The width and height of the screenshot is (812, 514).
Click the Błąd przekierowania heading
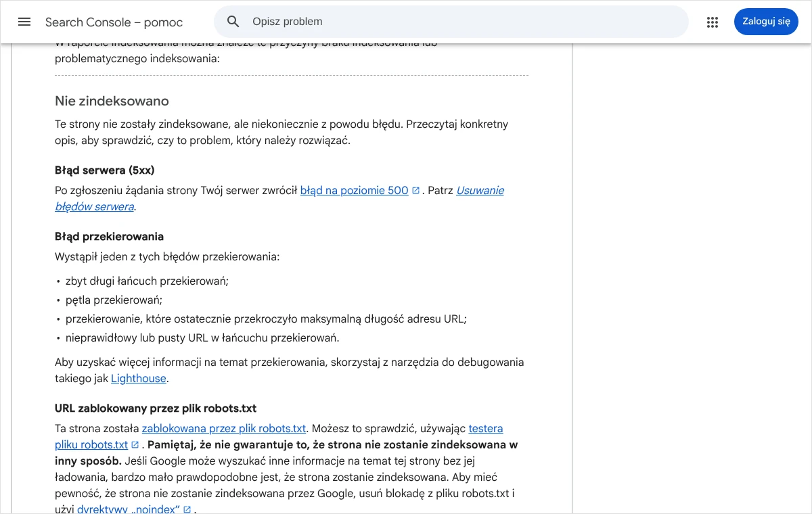(110, 237)
